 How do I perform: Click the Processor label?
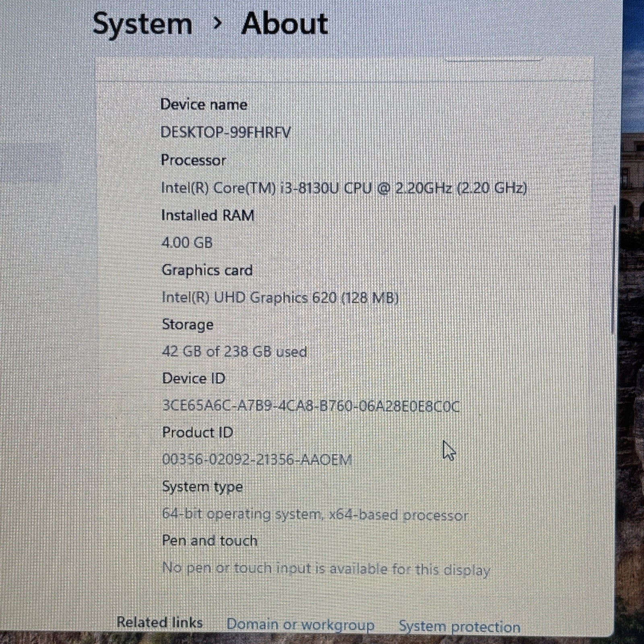click(x=193, y=160)
